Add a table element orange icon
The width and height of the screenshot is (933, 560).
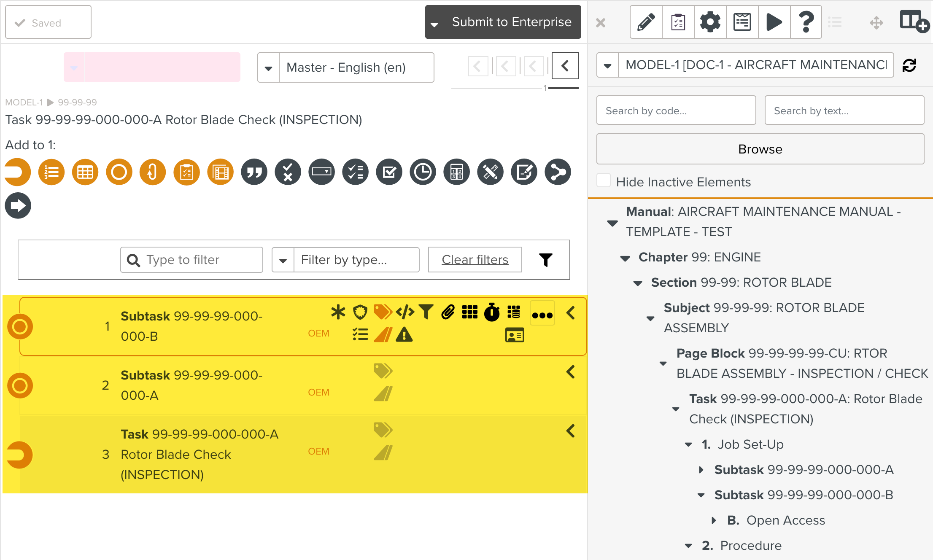tap(85, 172)
